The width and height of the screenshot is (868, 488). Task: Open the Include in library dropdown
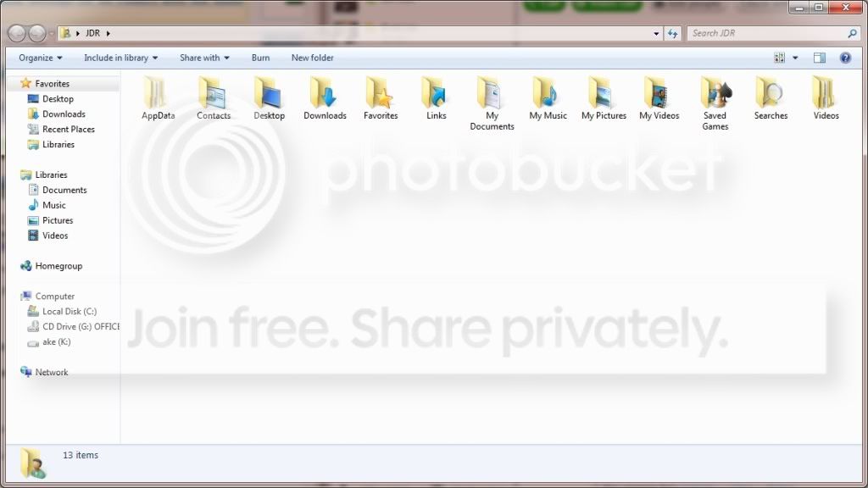[x=120, y=58]
